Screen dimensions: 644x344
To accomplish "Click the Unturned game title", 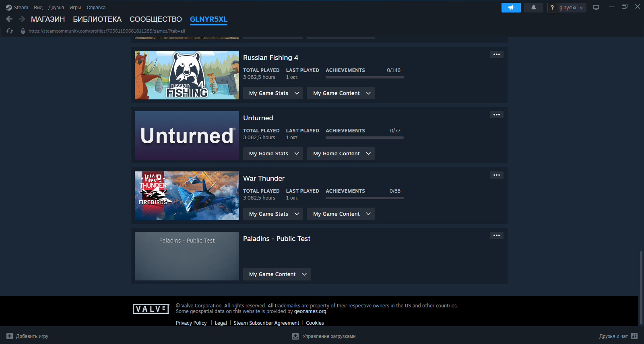I will point(258,118).
